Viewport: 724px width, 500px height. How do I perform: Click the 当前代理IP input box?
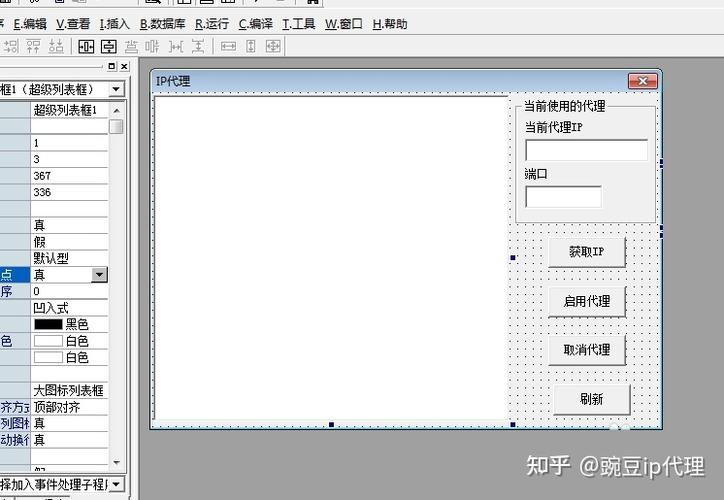(586, 150)
